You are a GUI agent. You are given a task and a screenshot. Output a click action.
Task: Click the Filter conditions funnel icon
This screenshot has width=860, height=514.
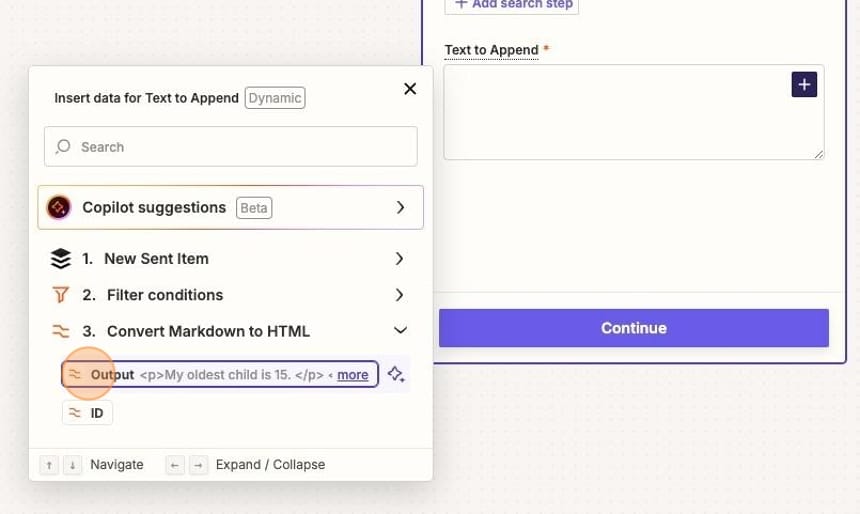pos(61,295)
